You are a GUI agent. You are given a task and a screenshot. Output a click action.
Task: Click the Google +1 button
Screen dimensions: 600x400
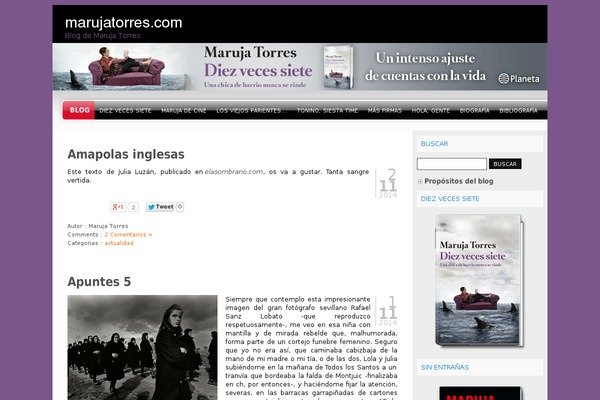118,207
